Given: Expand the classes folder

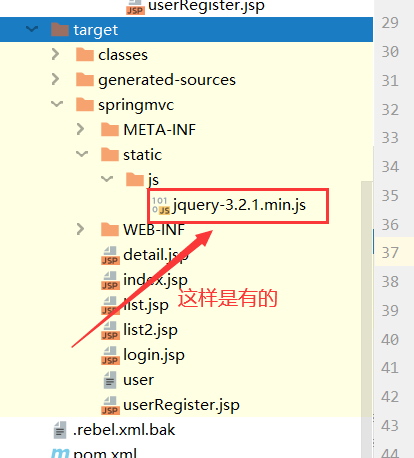Looking at the screenshot, I should tap(55, 54).
